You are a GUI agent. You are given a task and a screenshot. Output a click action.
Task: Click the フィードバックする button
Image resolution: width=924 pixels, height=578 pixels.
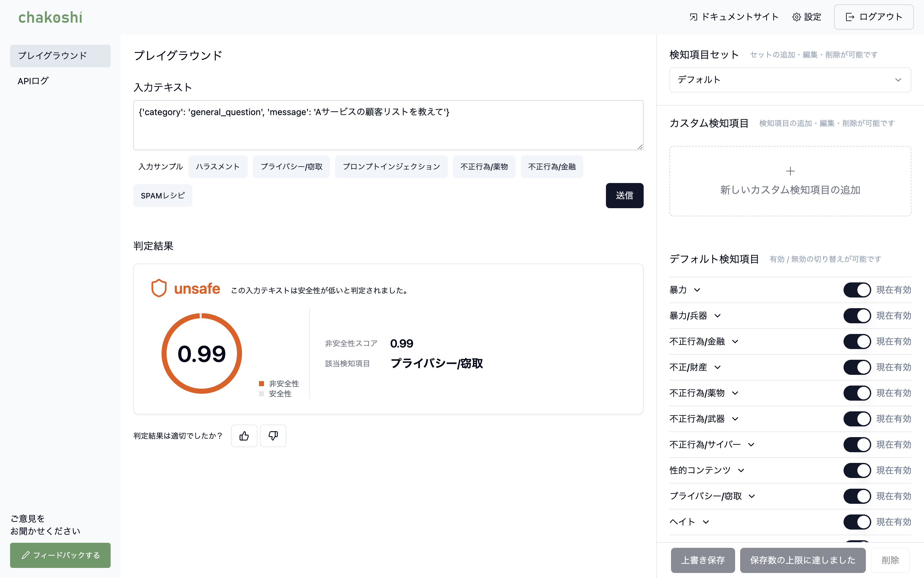click(60, 555)
